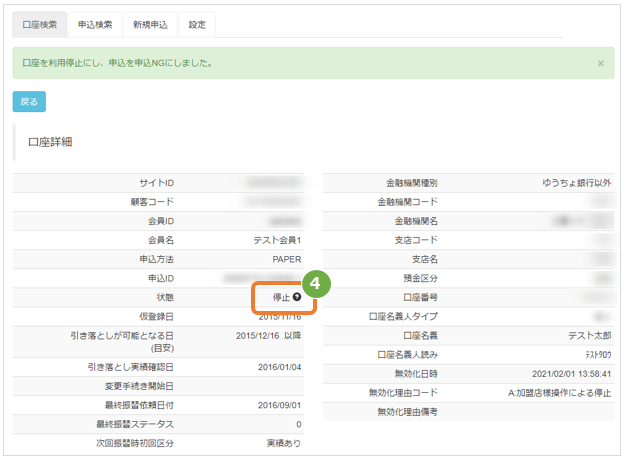Click the 戻る back button
Screen dimensions: 624x459
(x=29, y=102)
